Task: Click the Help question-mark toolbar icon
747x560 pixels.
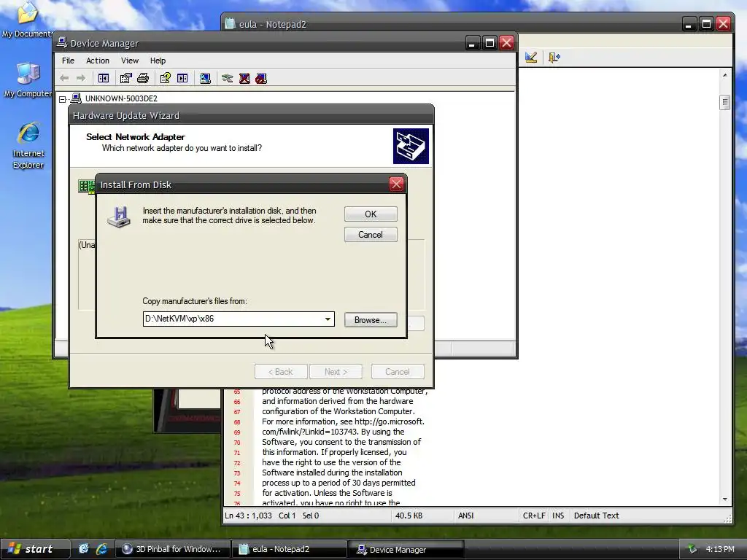Action: tap(166, 78)
